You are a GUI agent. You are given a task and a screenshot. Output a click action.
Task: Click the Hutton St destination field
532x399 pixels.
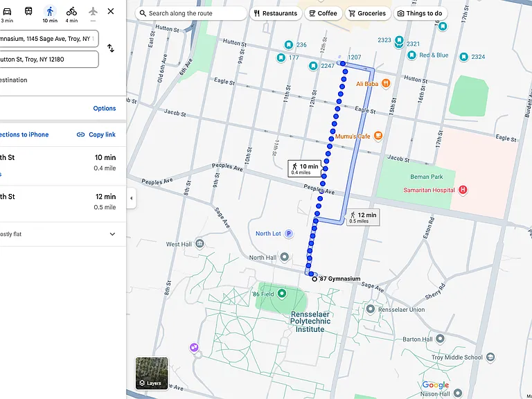(x=48, y=60)
